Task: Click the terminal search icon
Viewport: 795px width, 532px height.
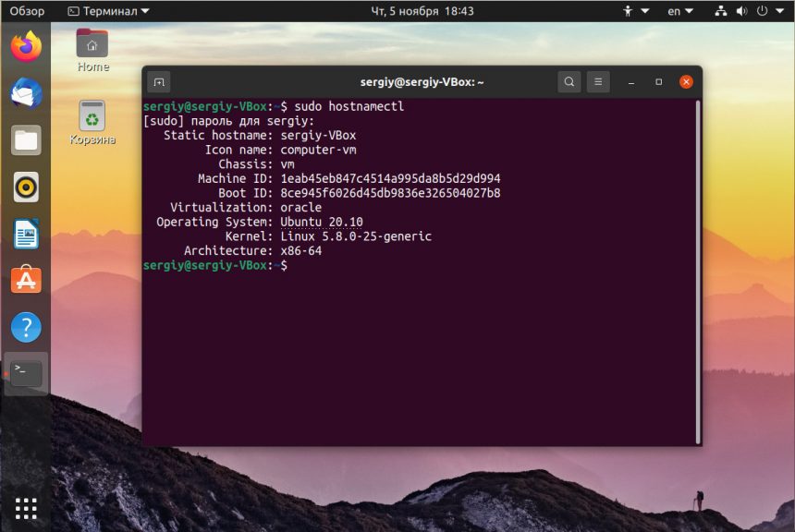Action: point(569,82)
